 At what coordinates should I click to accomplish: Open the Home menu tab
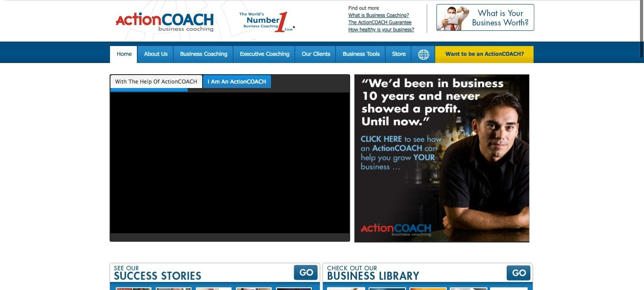point(124,54)
